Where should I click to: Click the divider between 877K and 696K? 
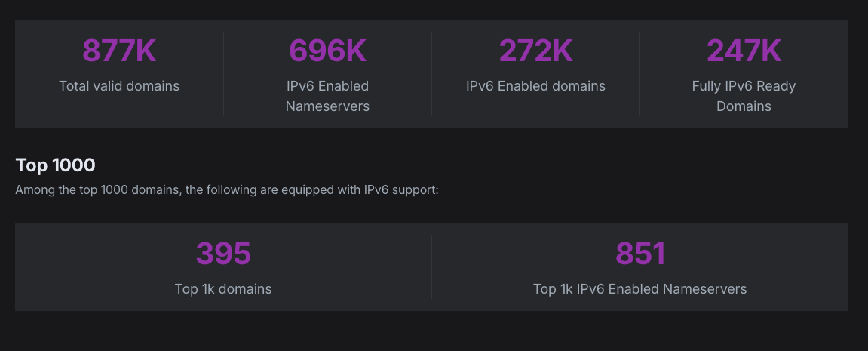tap(223, 74)
